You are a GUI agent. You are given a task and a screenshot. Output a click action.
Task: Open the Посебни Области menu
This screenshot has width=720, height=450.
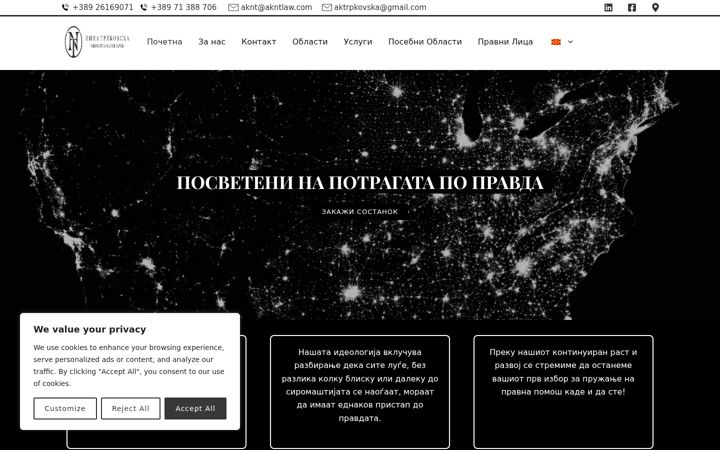pyautogui.click(x=425, y=42)
